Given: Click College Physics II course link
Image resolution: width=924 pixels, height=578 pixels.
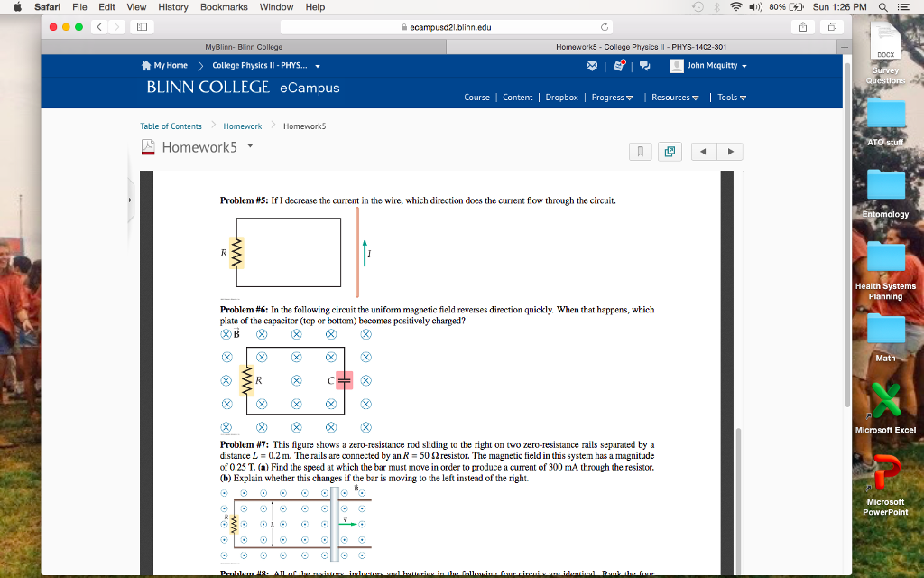Looking at the screenshot, I should click(x=259, y=65).
